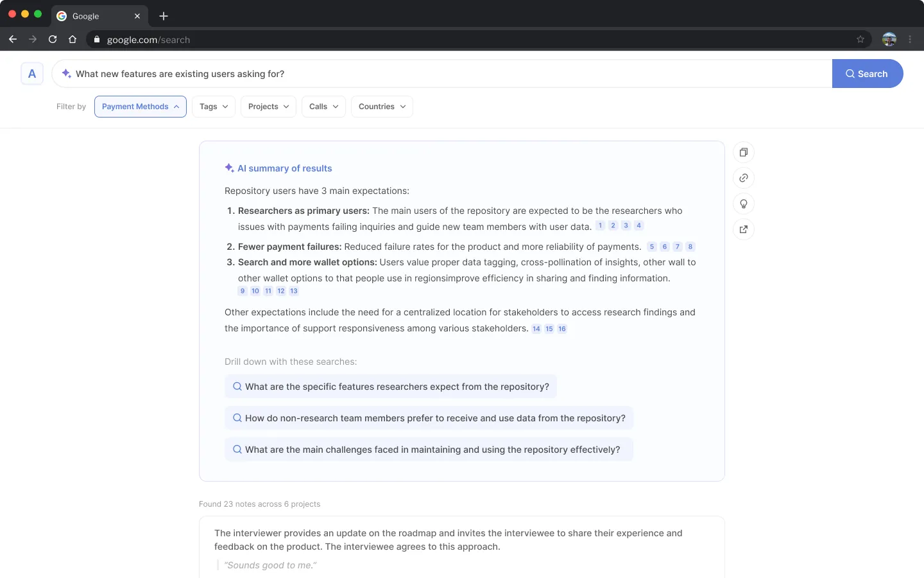The height and width of the screenshot is (578, 924).
Task: Click the 'Search and more wallet options' item
Action: coord(307,262)
